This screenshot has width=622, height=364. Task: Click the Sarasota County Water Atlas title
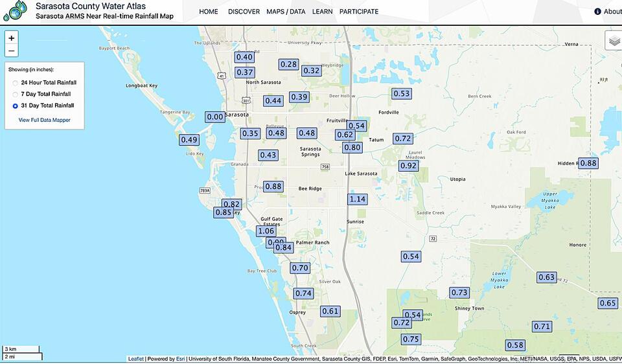tap(91, 6)
